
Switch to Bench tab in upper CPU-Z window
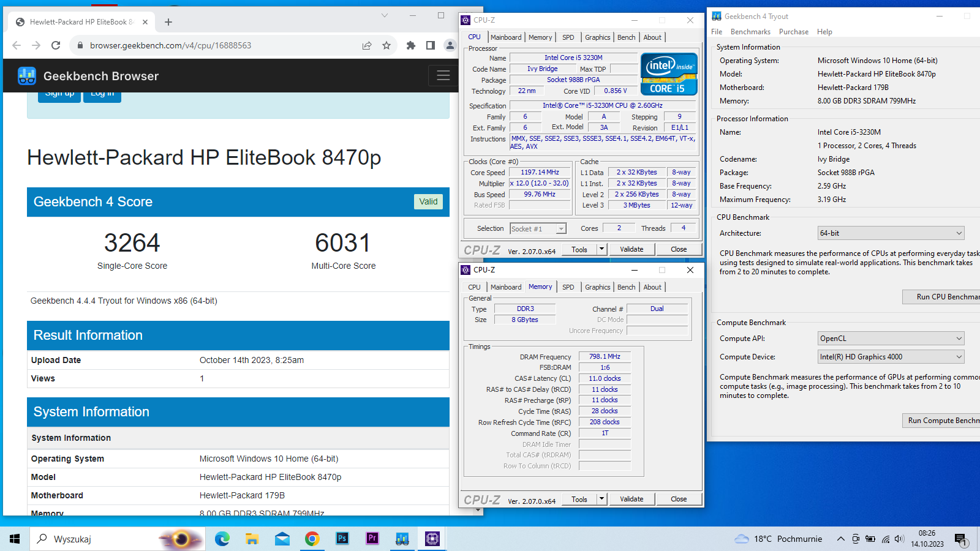(x=626, y=37)
